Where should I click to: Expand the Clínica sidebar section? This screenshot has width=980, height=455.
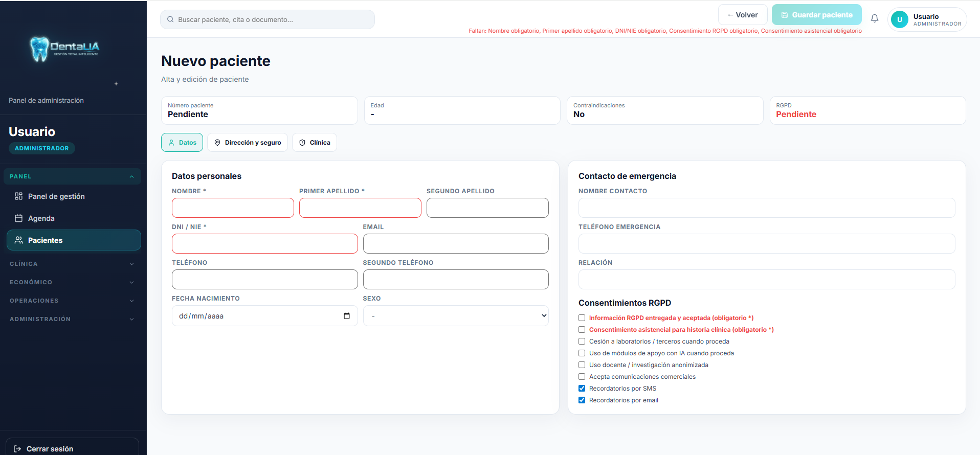72,264
